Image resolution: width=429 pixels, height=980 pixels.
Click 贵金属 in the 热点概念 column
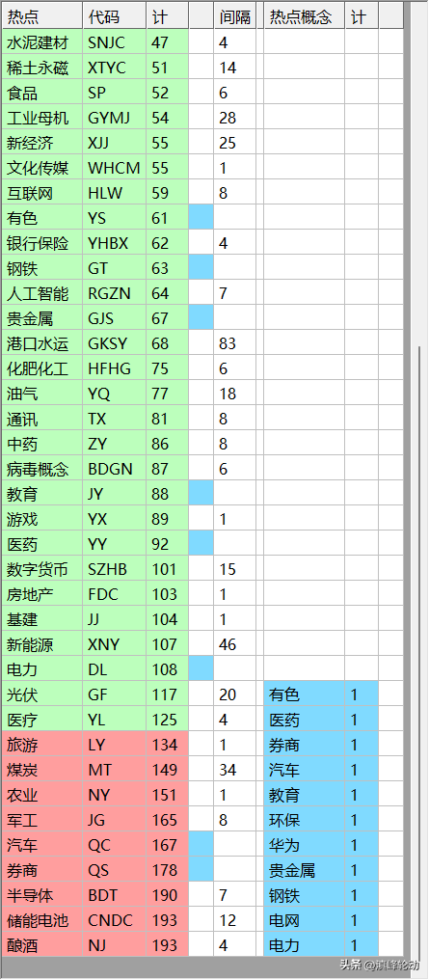tap(305, 870)
